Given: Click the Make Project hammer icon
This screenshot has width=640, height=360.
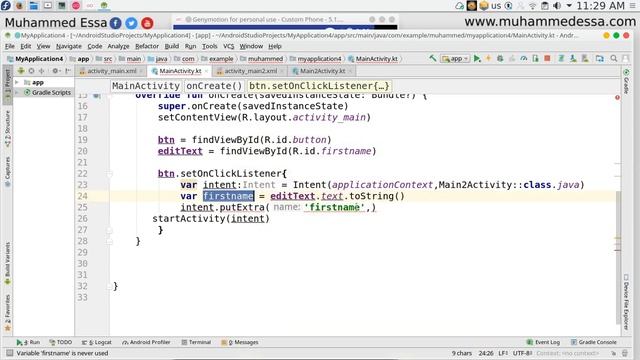Looking at the screenshot, I should click(x=433, y=58).
